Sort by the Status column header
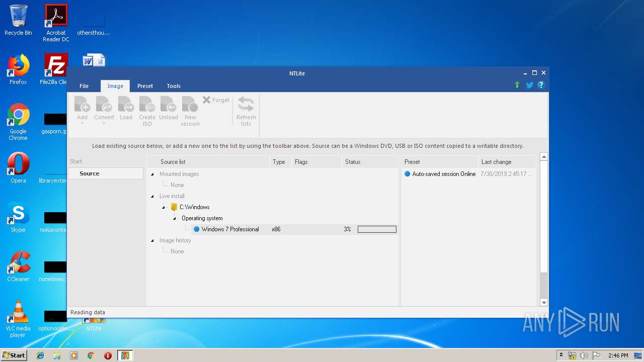The image size is (644, 362). [370, 162]
